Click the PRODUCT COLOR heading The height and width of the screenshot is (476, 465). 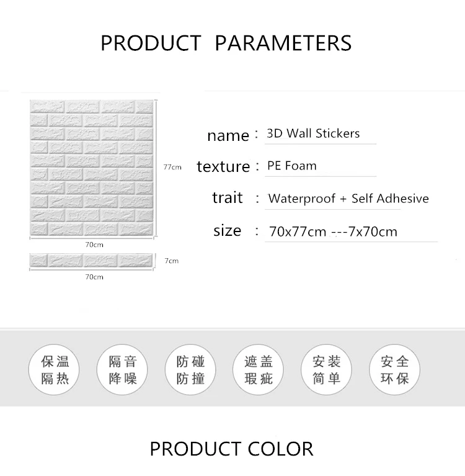tap(231, 449)
